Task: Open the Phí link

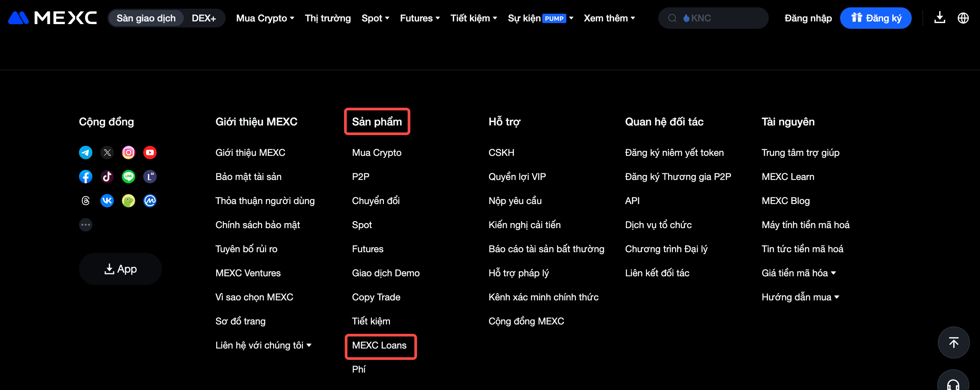Action: tap(359, 369)
